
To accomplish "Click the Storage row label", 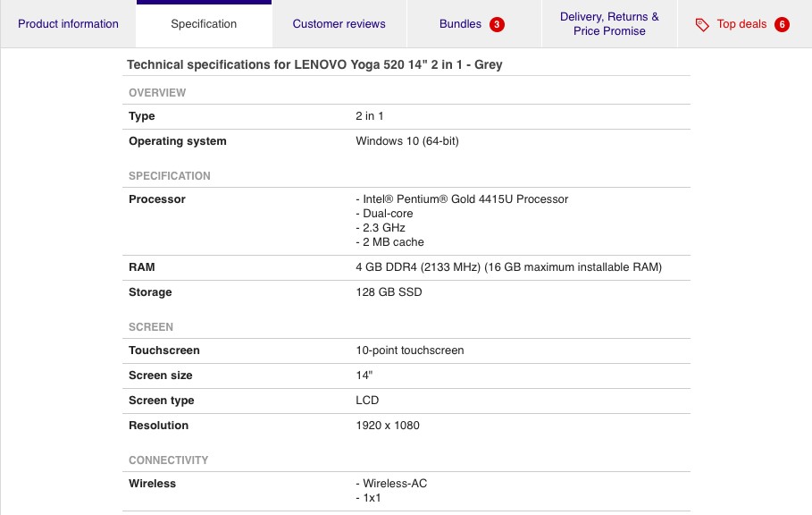I will pos(150,292).
